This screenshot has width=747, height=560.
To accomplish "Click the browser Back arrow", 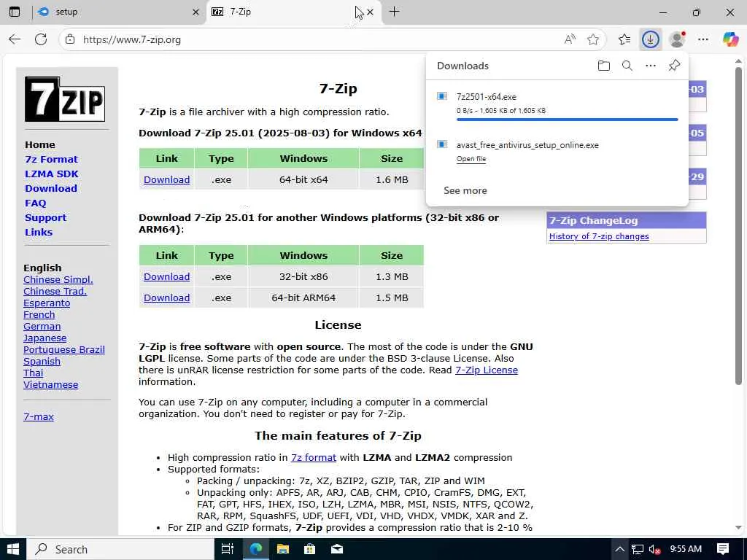I will [15, 39].
